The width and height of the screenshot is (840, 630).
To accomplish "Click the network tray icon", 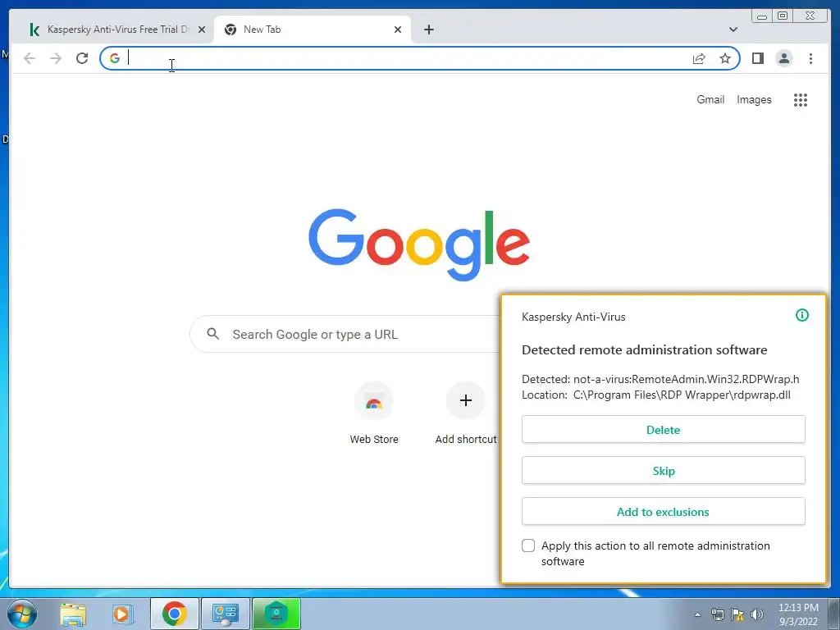I will 717,614.
